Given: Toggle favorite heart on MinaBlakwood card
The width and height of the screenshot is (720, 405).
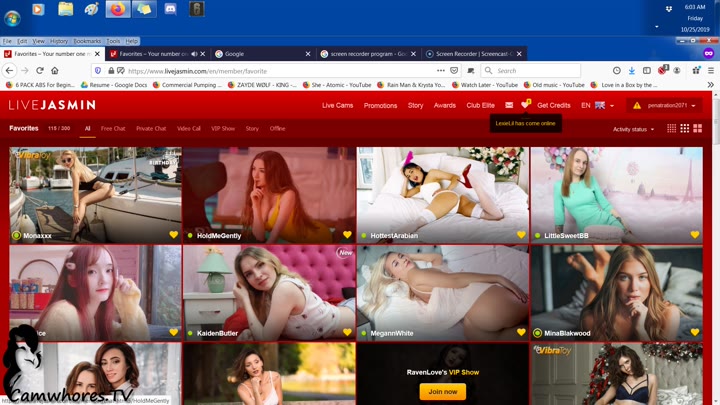Looking at the screenshot, I should [x=695, y=332].
